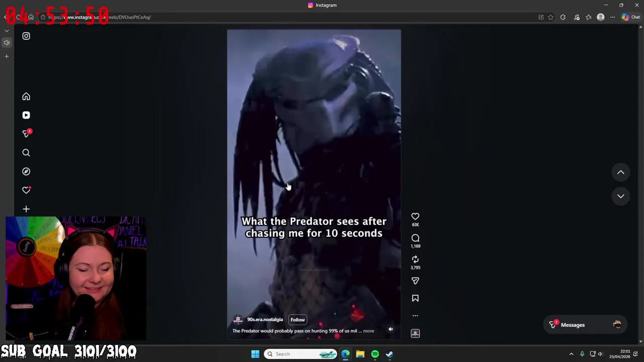Open the Messages floating panel

[x=586, y=325]
